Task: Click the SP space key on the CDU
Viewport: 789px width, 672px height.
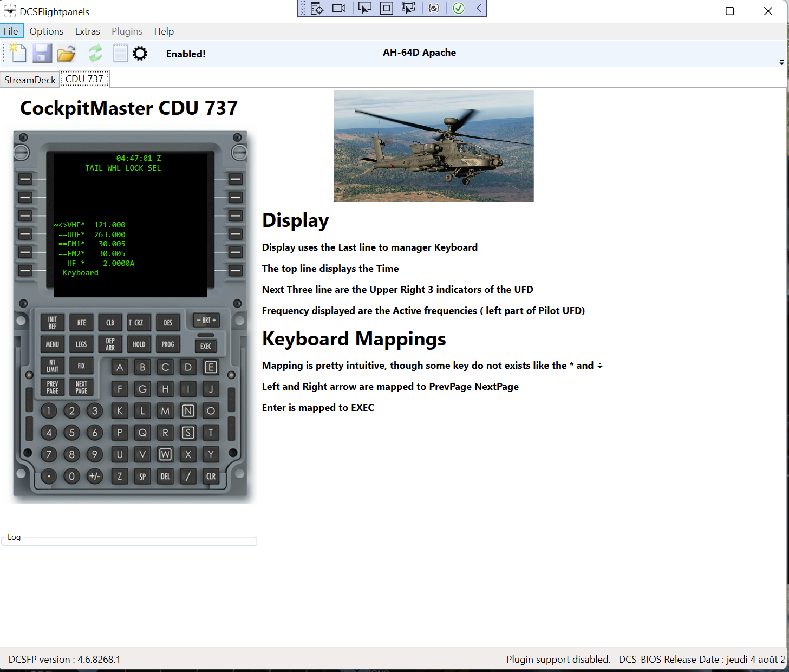Action: 142,477
